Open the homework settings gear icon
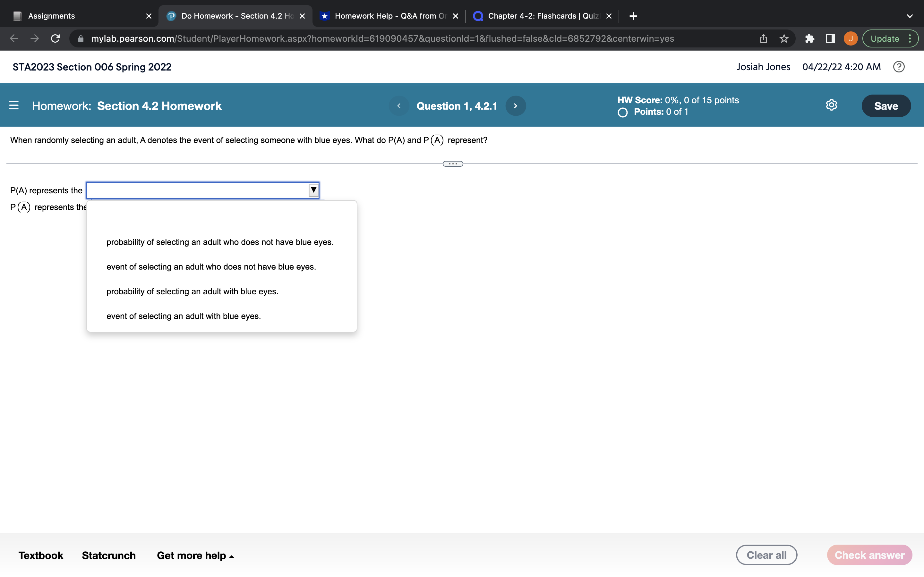Screen dimensions: 924x577 [831, 105]
